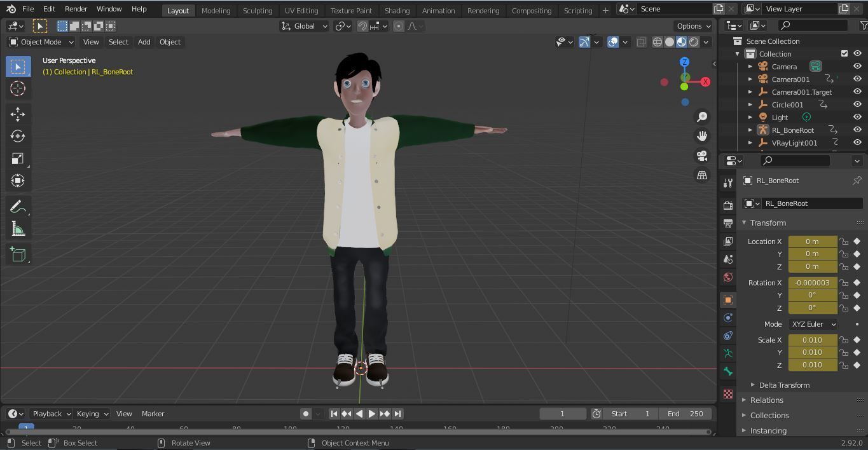868x450 pixels.
Task: Open the World properties tab
Action: [728, 277]
